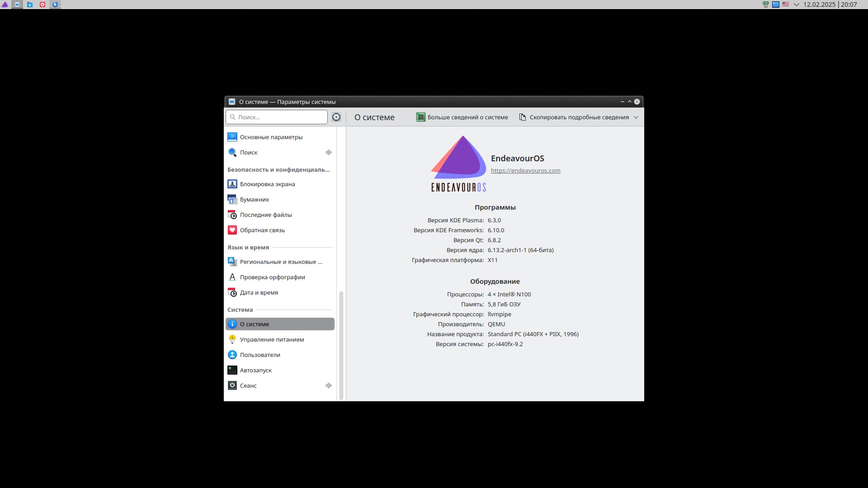The image size is (868, 488).
Task: Open Последние файлы settings
Action: [280, 215]
